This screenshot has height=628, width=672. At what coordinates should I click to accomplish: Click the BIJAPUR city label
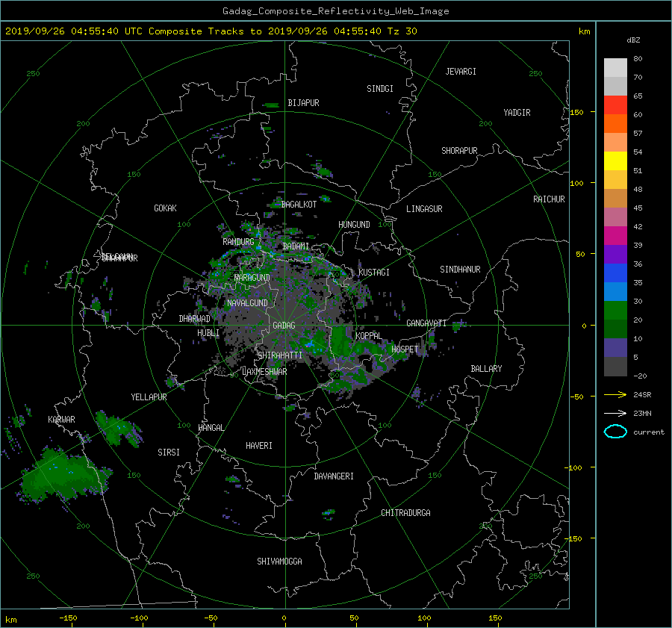click(x=303, y=103)
